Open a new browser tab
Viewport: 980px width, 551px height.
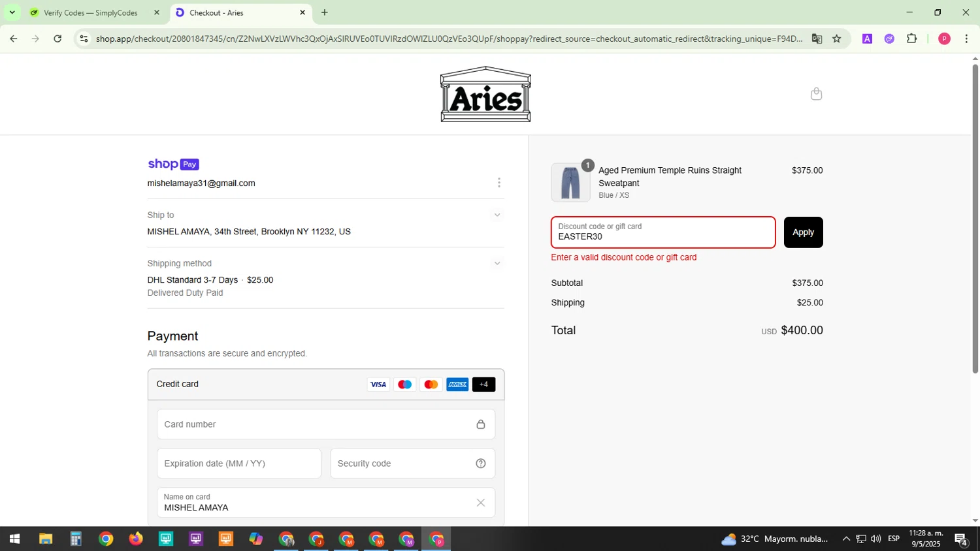tap(325, 12)
